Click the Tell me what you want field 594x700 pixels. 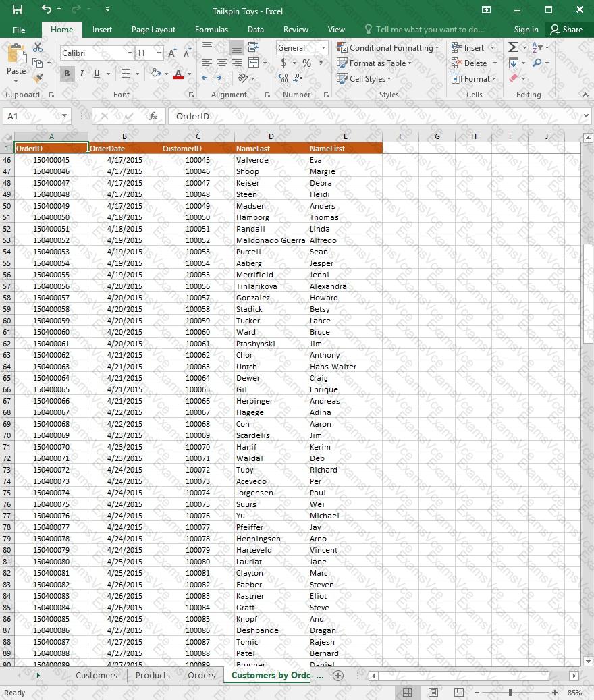coord(424,30)
